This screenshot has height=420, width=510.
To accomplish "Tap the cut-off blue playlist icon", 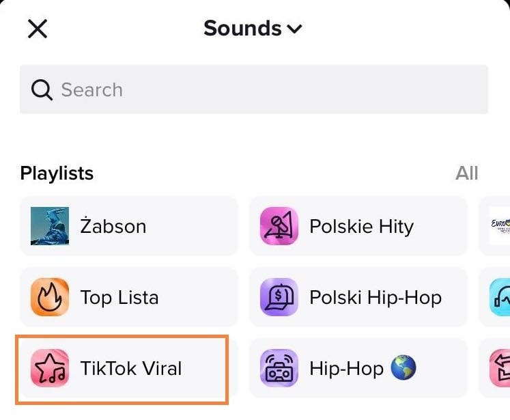I will [500, 297].
